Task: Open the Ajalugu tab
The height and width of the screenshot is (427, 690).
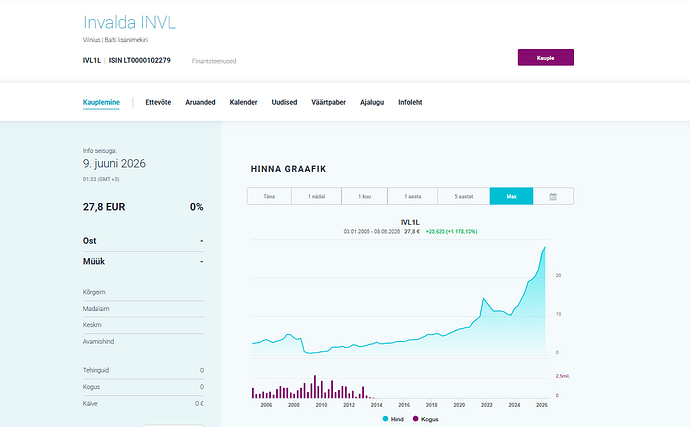Action: pos(372,102)
